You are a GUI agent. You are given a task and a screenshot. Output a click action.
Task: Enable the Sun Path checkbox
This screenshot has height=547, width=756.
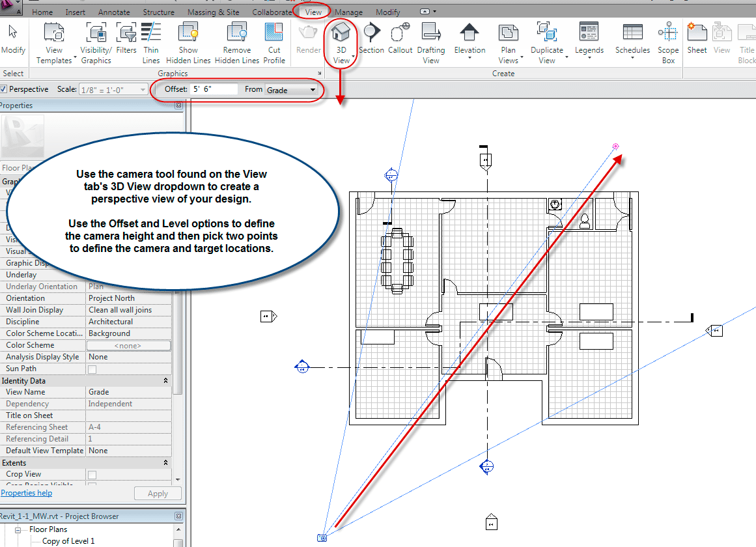coord(92,369)
